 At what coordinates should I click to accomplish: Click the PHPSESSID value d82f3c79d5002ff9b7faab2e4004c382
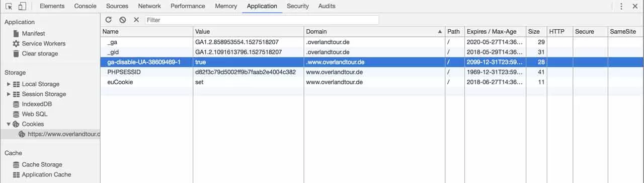pyautogui.click(x=246, y=72)
